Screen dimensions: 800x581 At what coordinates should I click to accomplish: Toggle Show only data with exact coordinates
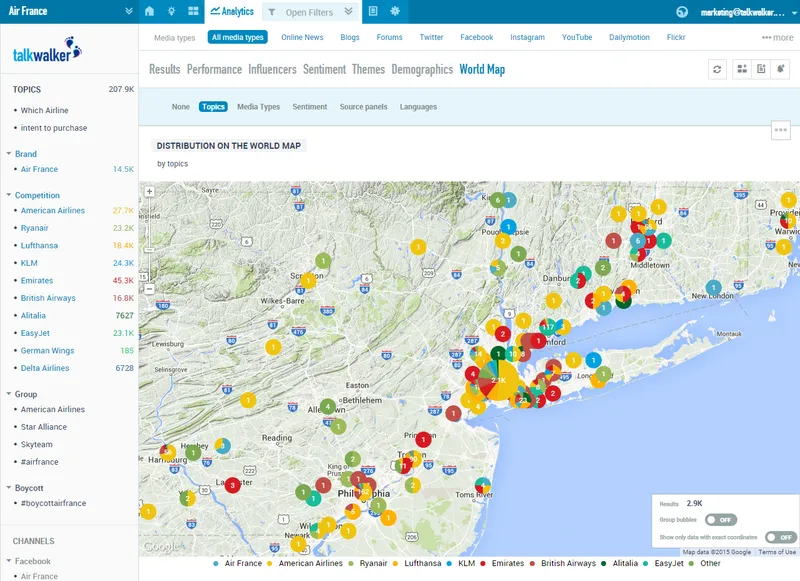click(x=781, y=537)
